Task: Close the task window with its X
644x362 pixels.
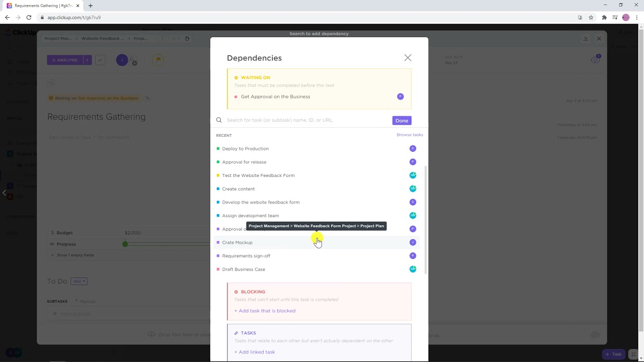Action: tap(599, 38)
